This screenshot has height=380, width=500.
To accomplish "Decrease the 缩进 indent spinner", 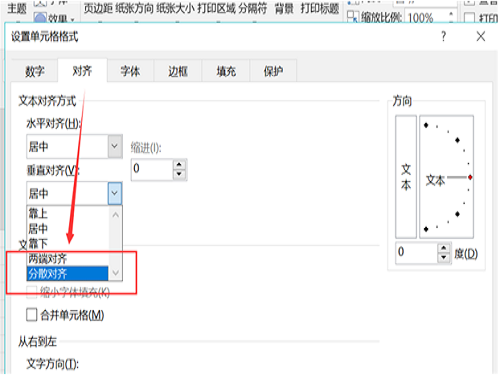I will (179, 174).
